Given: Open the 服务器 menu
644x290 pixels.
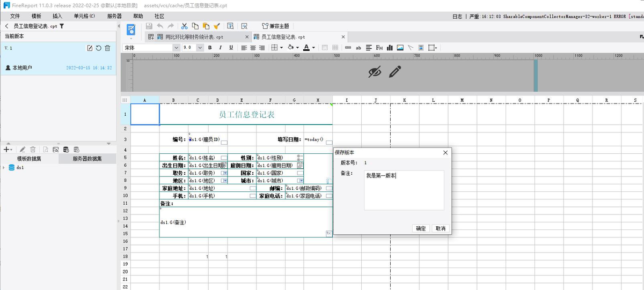Looking at the screenshot, I should click(114, 16).
